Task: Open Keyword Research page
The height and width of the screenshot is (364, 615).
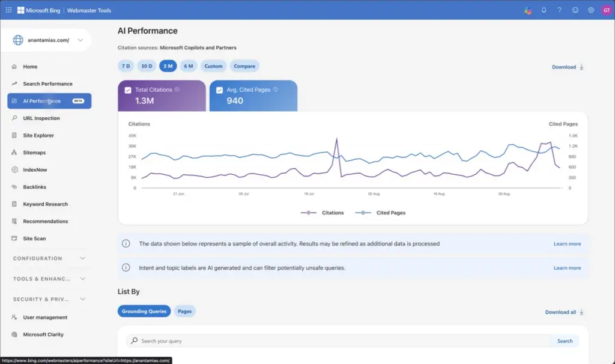Action: coord(45,204)
